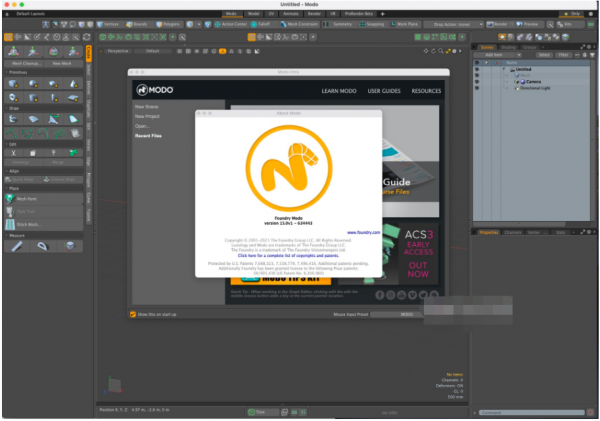Select the Cone primitive tool
600x421 pixels.
pyautogui.click(x=73, y=83)
